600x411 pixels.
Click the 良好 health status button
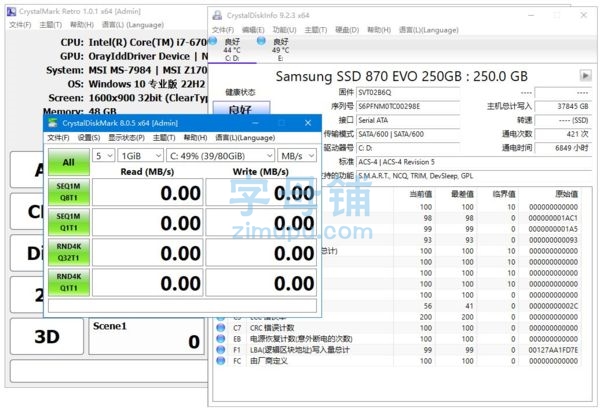pyautogui.click(x=241, y=109)
